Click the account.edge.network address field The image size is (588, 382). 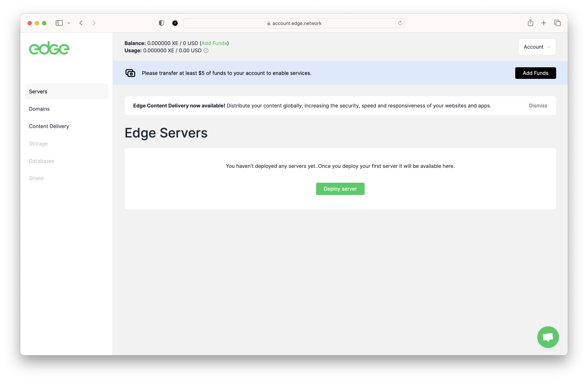[294, 23]
